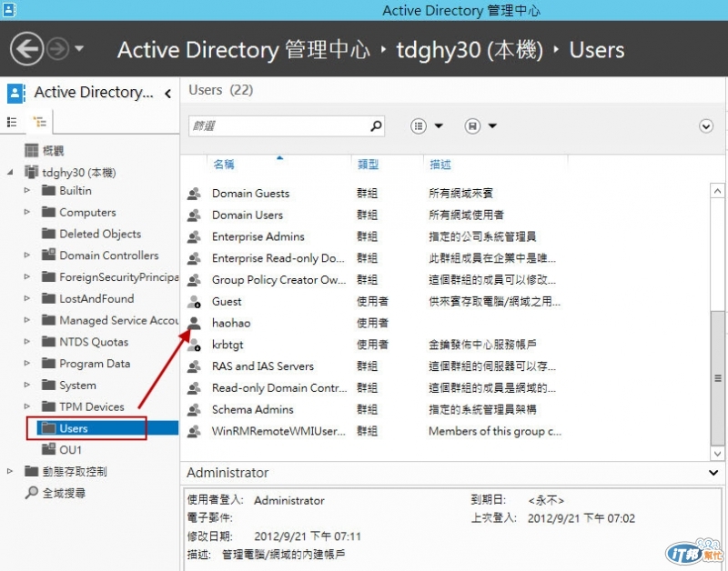The width and height of the screenshot is (728, 571).
Task: Collapse the Active Directory navigation pane
Action: 168,94
